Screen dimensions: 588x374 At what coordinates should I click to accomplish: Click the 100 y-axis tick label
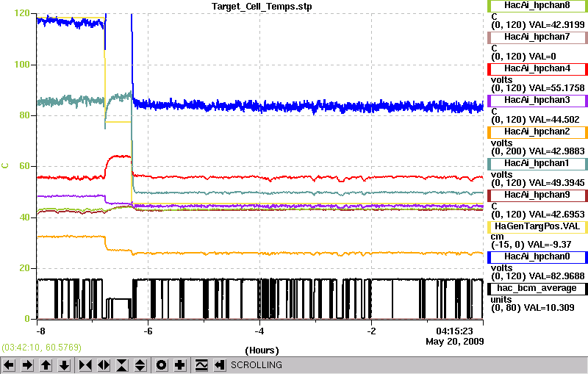pyautogui.click(x=22, y=65)
